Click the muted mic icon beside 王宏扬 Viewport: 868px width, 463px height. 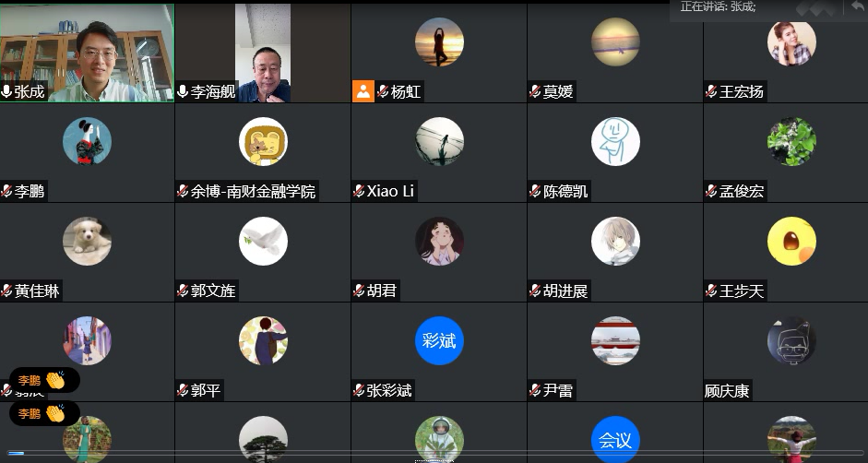(x=711, y=91)
